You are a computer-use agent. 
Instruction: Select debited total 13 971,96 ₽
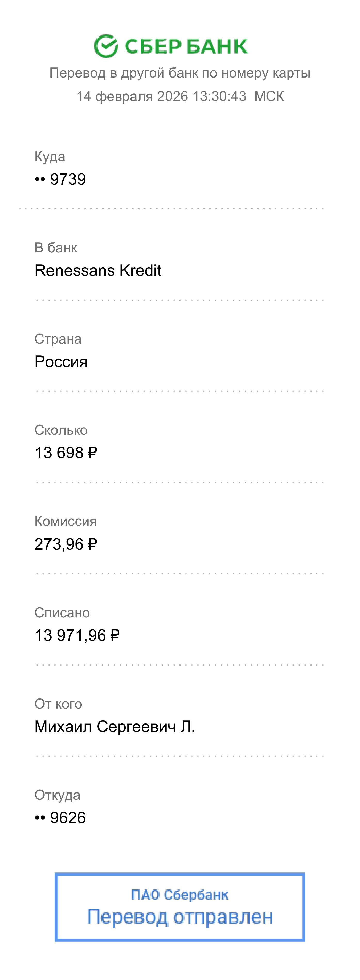point(77,635)
